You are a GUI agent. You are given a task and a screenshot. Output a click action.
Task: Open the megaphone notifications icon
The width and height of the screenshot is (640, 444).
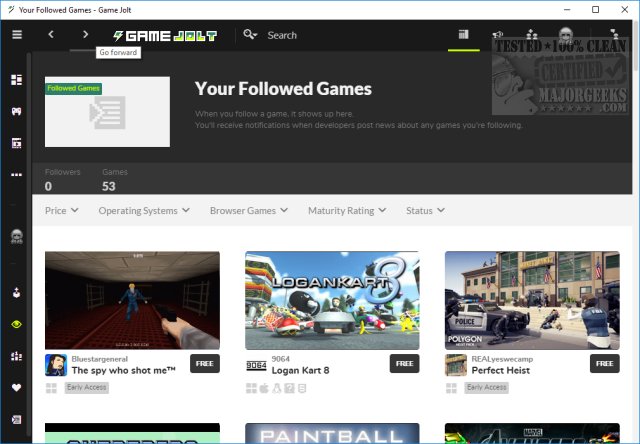point(498,35)
